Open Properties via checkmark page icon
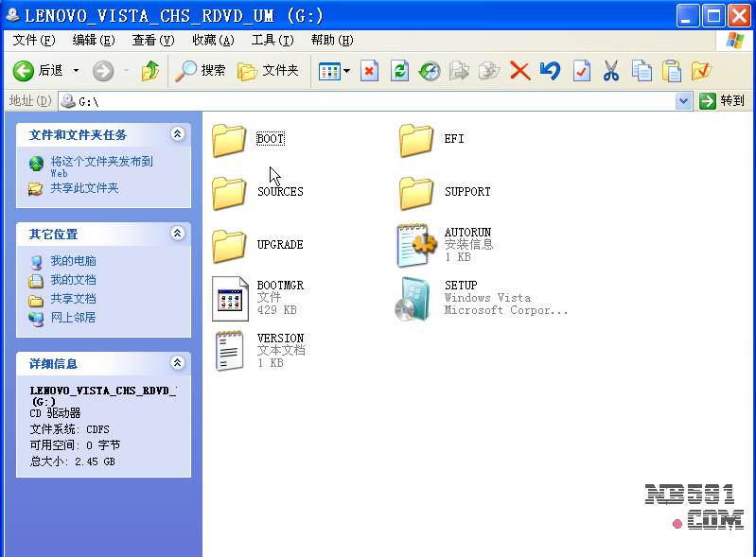 pyautogui.click(x=582, y=71)
